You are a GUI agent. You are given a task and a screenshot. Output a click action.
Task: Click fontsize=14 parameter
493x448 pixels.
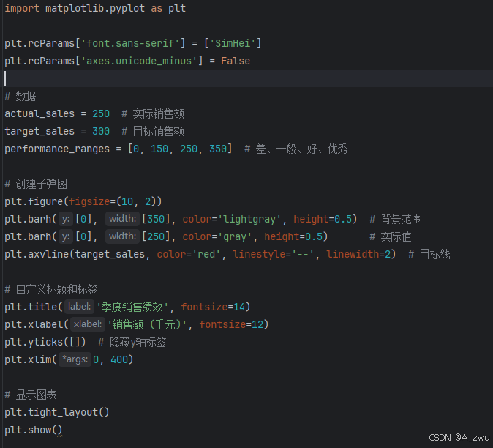pyautogui.click(x=213, y=307)
